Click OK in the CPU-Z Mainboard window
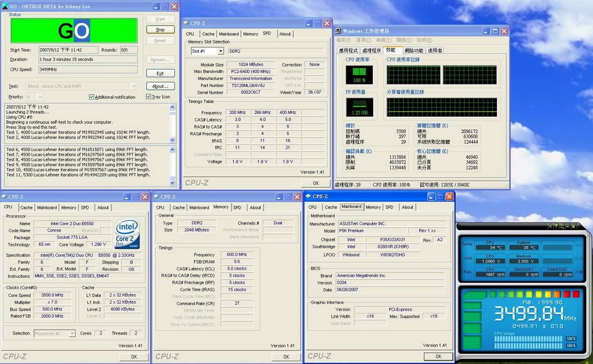 point(438,356)
